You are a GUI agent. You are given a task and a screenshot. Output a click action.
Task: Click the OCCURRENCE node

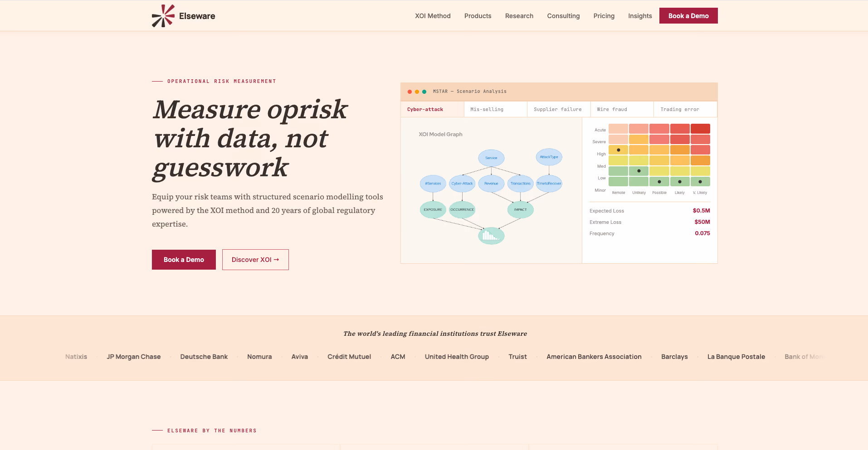point(462,209)
